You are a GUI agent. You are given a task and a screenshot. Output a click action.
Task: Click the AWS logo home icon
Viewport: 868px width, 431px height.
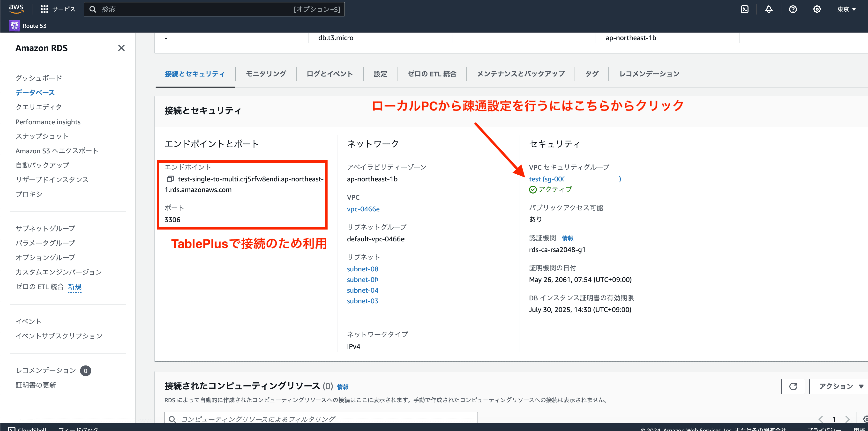(x=16, y=9)
